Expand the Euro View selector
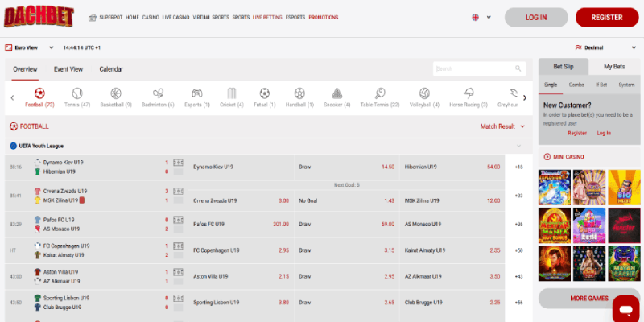 point(29,47)
